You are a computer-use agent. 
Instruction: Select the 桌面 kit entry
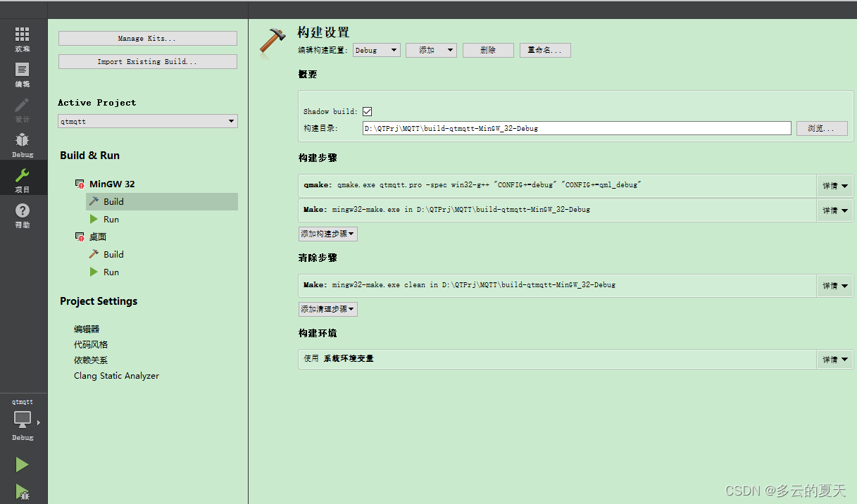tap(98, 237)
